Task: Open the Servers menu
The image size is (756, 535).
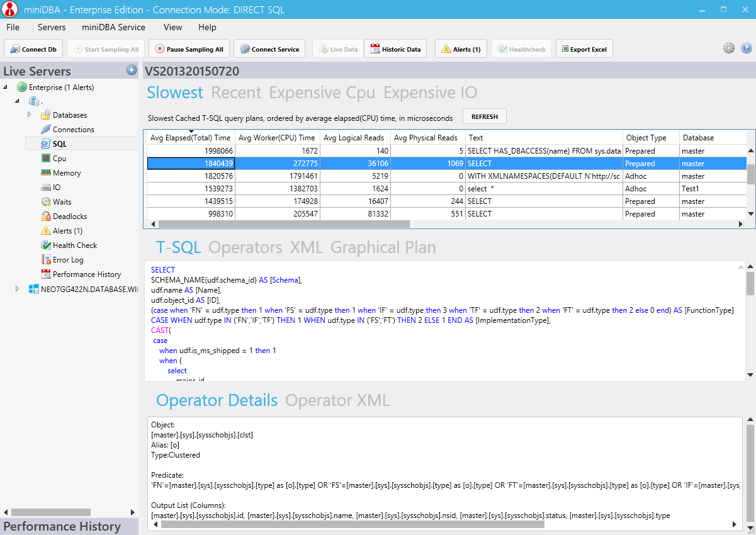Action: [x=52, y=27]
